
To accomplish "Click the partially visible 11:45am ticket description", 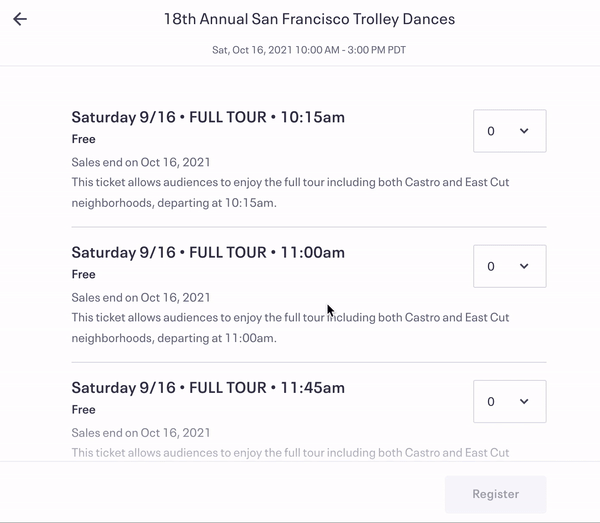I will pyautogui.click(x=290, y=452).
